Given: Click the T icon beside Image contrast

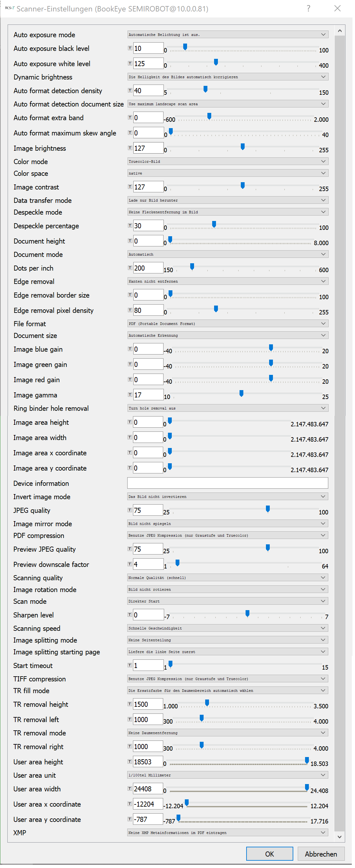Looking at the screenshot, I should coord(130,187).
